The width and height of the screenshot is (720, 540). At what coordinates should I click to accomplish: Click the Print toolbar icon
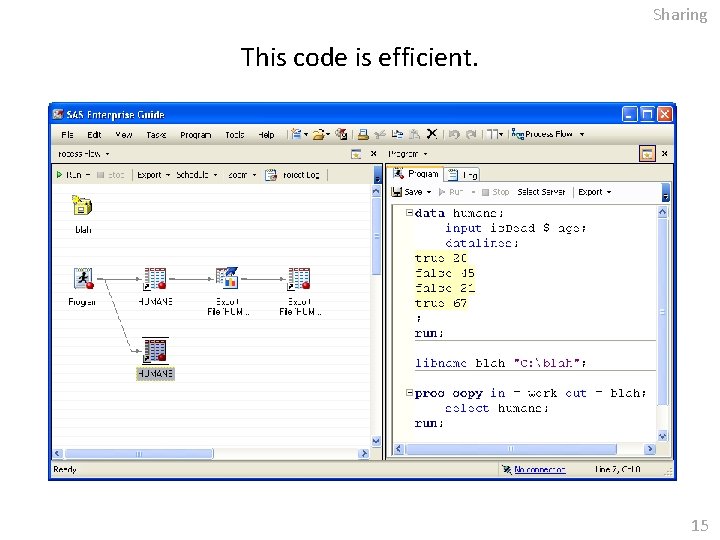363,134
